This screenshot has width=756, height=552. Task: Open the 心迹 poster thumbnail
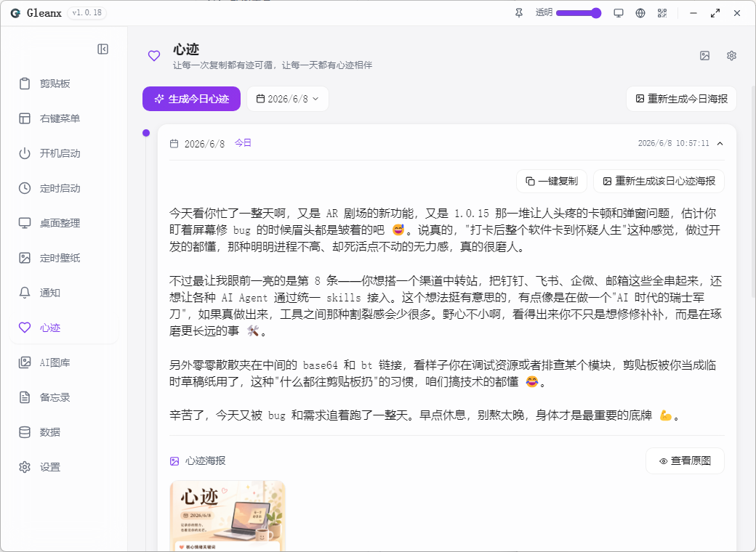tap(228, 516)
